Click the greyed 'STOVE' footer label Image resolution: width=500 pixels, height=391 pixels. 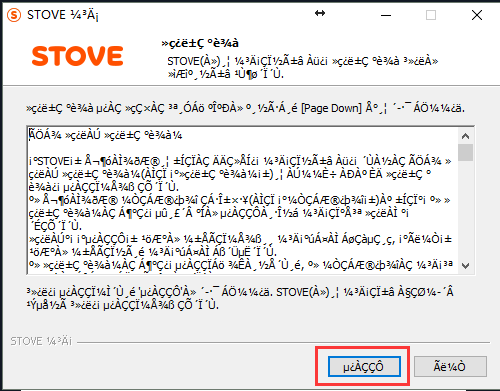tap(41, 341)
